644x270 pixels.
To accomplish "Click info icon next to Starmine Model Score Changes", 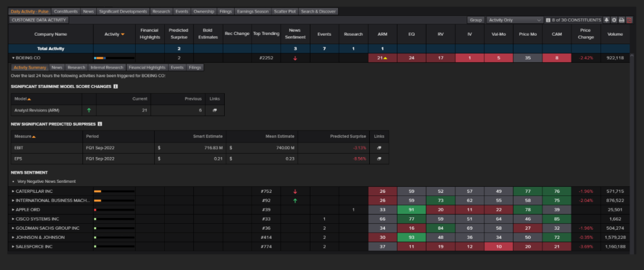I will click(116, 86).
